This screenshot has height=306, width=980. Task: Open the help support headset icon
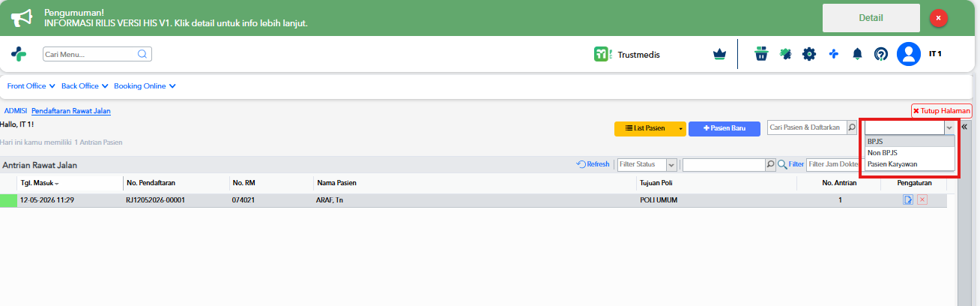881,54
